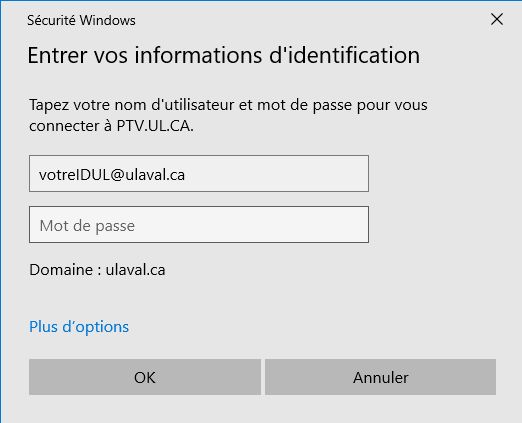This screenshot has width=522, height=423.
Task: Click the Domaine : ulaval.ca label
Action: (x=97, y=270)
